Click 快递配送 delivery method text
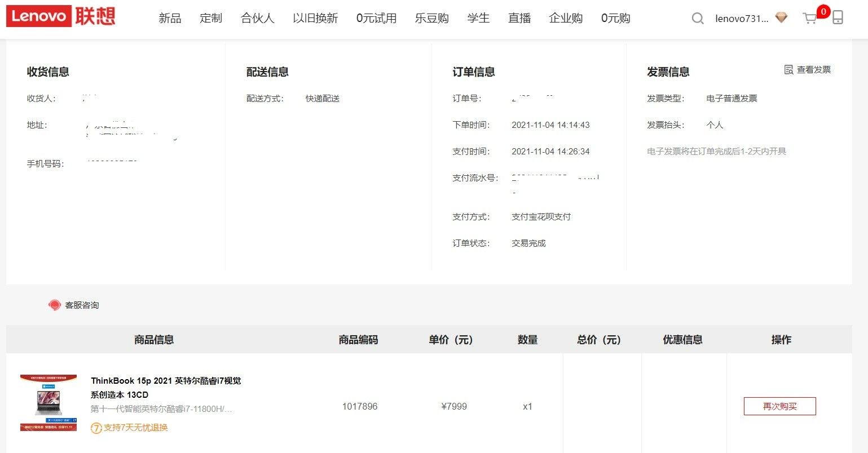 click(x=323, y=99)
